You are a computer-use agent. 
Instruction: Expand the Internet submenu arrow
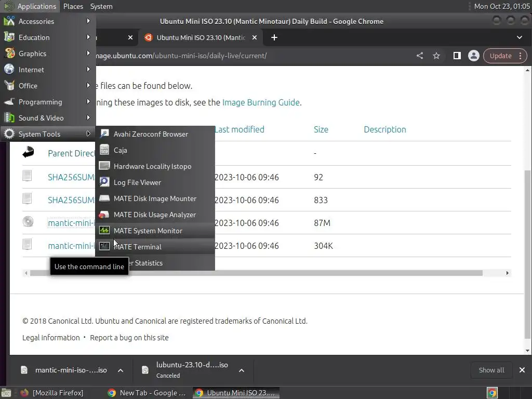(x=88, y=69)
